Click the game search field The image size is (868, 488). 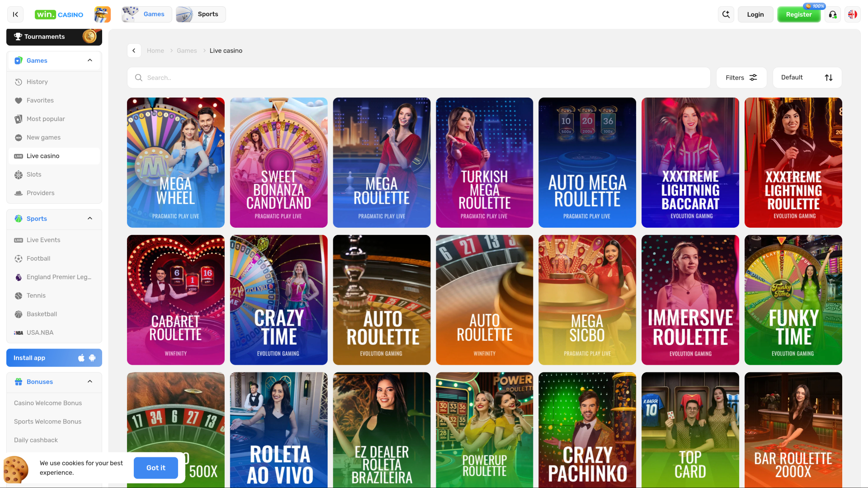[x=419, y=78]
